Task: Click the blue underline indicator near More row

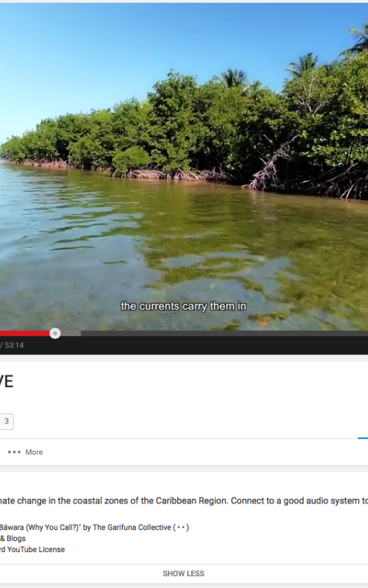Action: point(363,437)
